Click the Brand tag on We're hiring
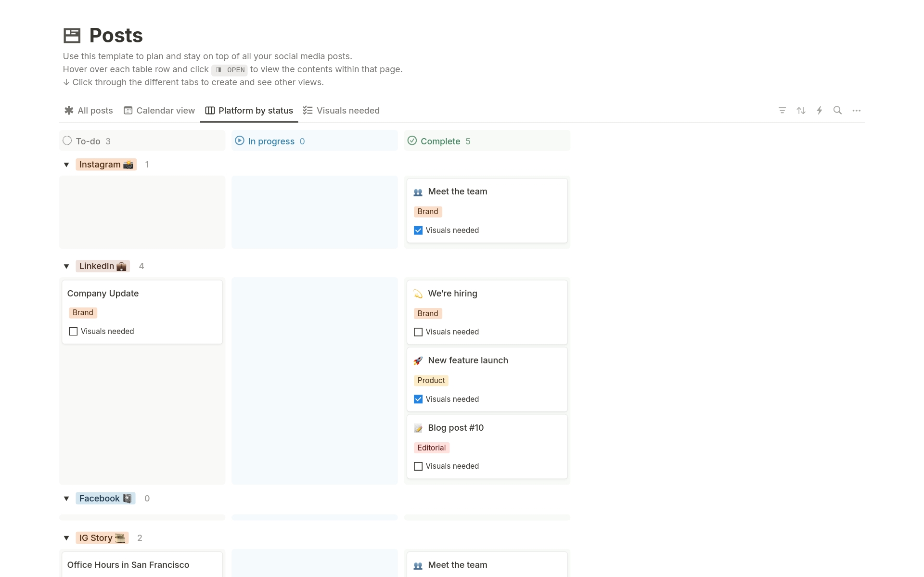 427,313
